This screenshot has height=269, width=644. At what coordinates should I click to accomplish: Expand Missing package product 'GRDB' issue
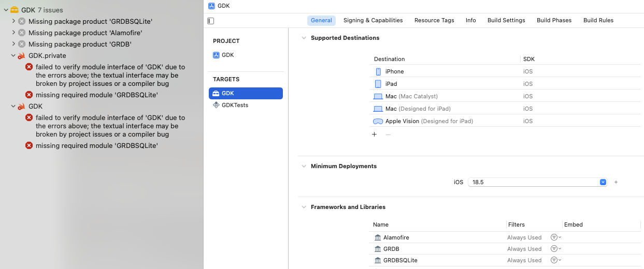tap(13, 44)
